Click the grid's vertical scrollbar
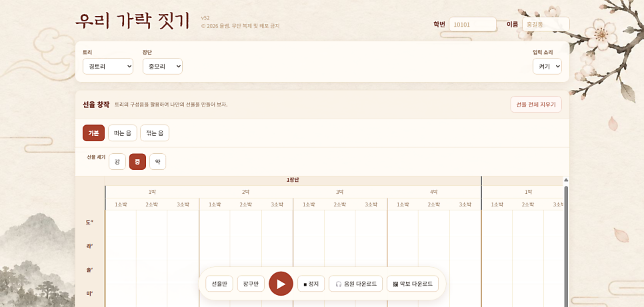 pos(566,246)
